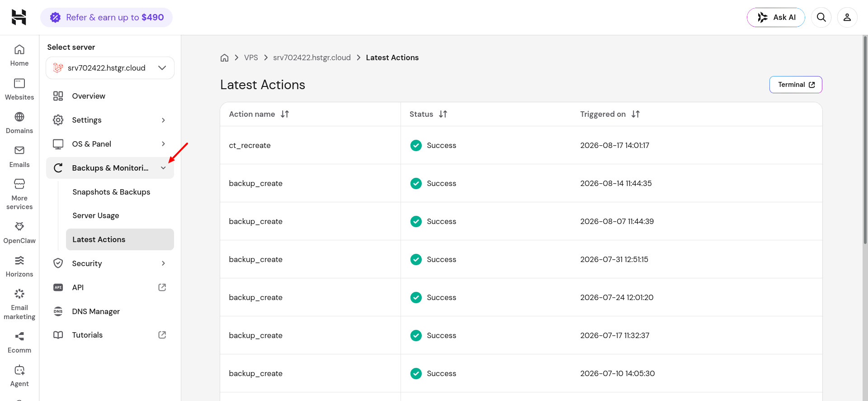Expand the OS & Panel chevron
The image size is (868, 401).
pos(163,144)
